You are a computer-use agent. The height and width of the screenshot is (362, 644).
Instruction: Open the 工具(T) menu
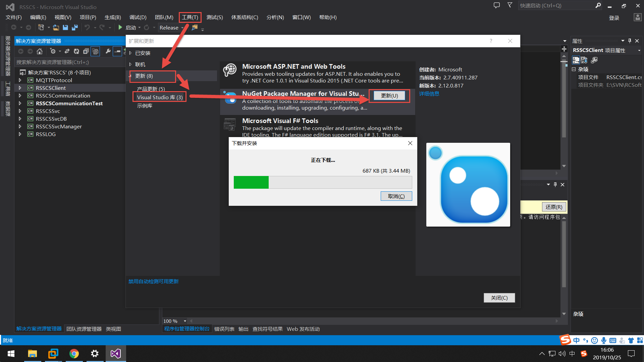pos(190,17)
